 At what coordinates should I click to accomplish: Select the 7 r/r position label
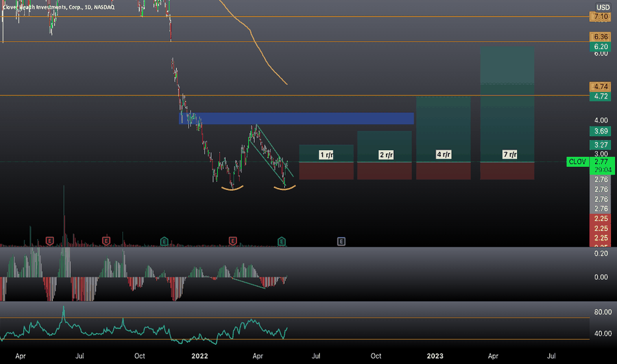pos(510,154)
